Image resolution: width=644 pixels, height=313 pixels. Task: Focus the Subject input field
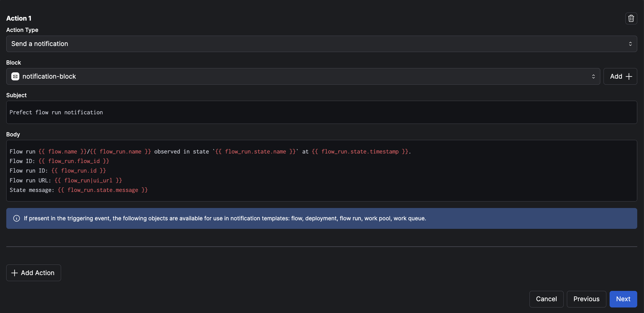pyautogui.click(x=321, y=112)
